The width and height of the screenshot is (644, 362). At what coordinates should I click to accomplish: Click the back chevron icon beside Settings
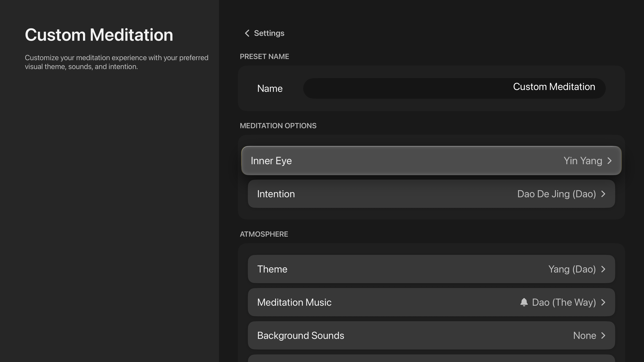(x=247, y=33)
